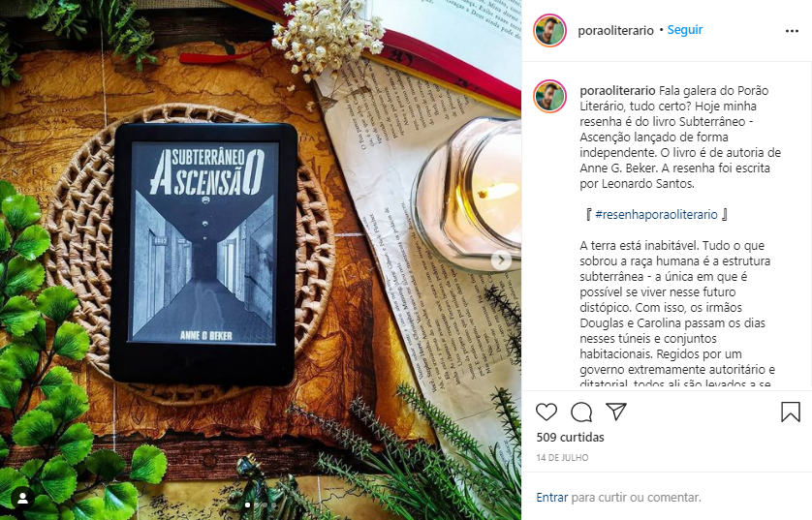Open poraoliterario username in caption
This screenshot has width=812, height=520.
617,91
